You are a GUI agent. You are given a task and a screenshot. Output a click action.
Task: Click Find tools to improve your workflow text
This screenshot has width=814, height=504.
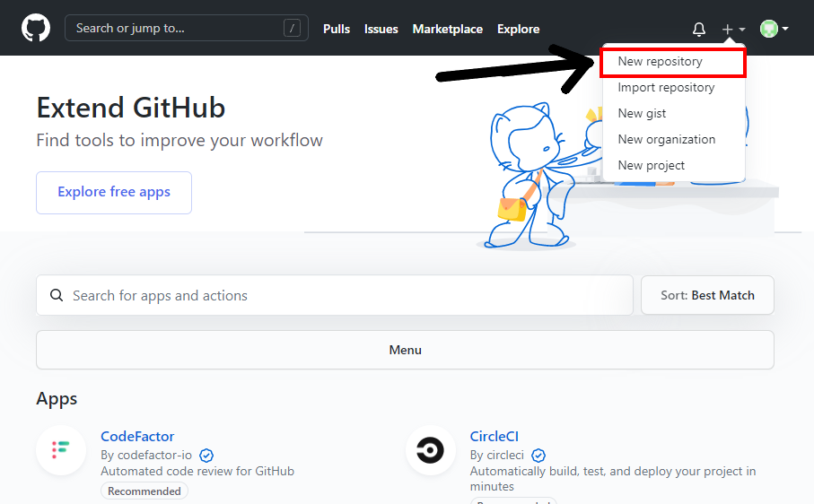tap(179, 141)
